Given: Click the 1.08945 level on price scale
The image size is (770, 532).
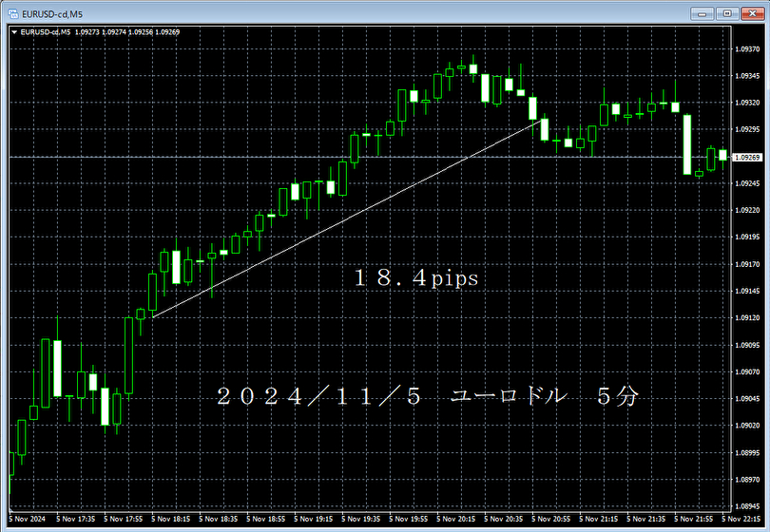Looking at the screenshot, I should tap(748, 505).
